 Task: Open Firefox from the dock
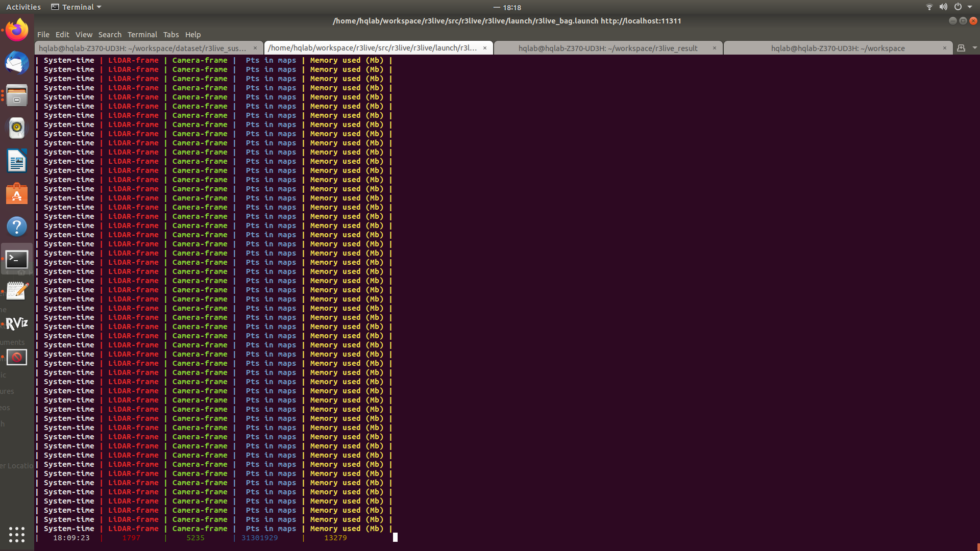[x=17, y=30]
